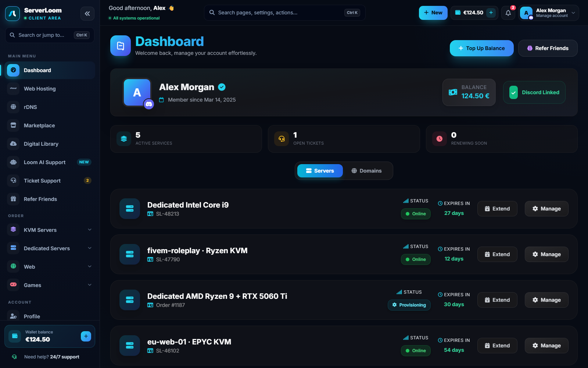
Task: Open Digital Library in sidebar
Action: (50, 144)
